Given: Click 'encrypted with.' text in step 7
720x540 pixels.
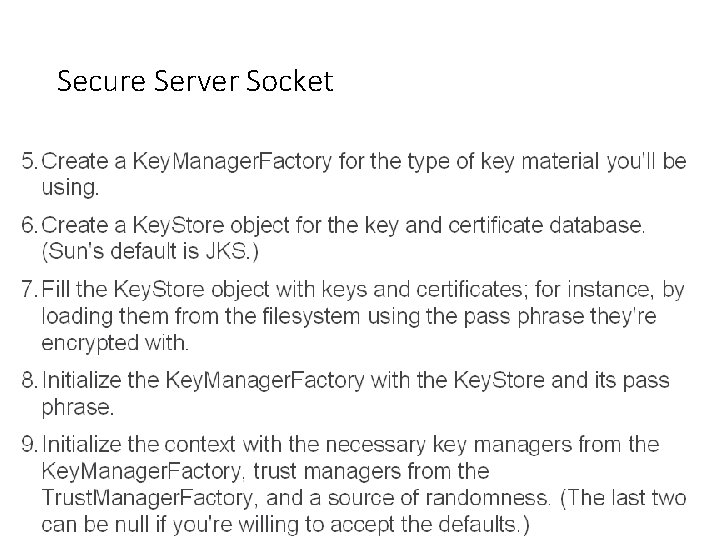Looking at the screenshot, I should (x=114, y=343).
